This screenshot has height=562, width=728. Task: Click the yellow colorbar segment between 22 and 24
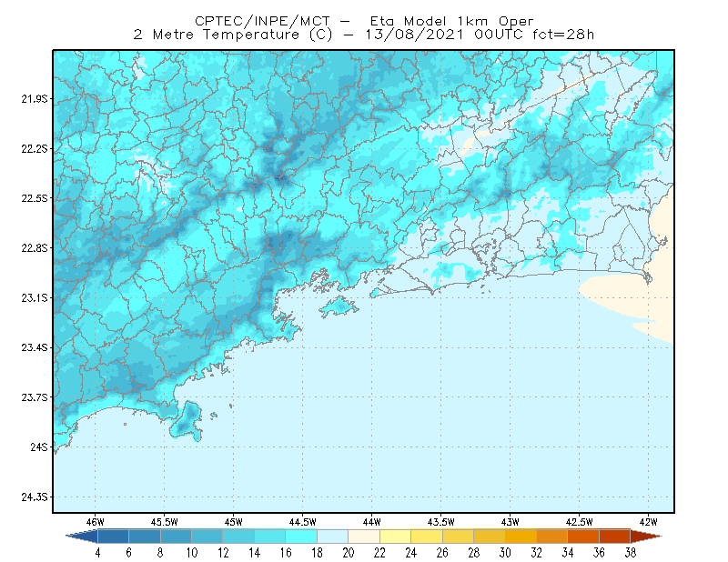[395, 537]
